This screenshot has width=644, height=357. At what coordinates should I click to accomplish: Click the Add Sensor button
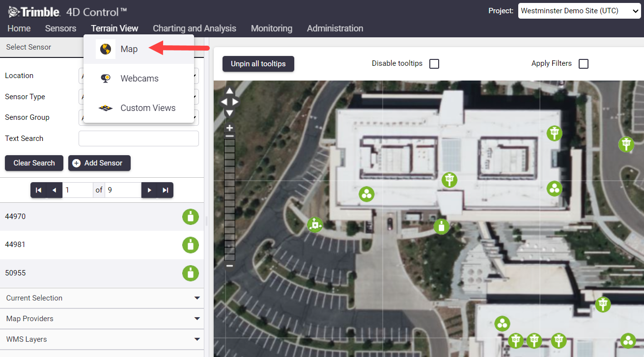pos(99,163)
